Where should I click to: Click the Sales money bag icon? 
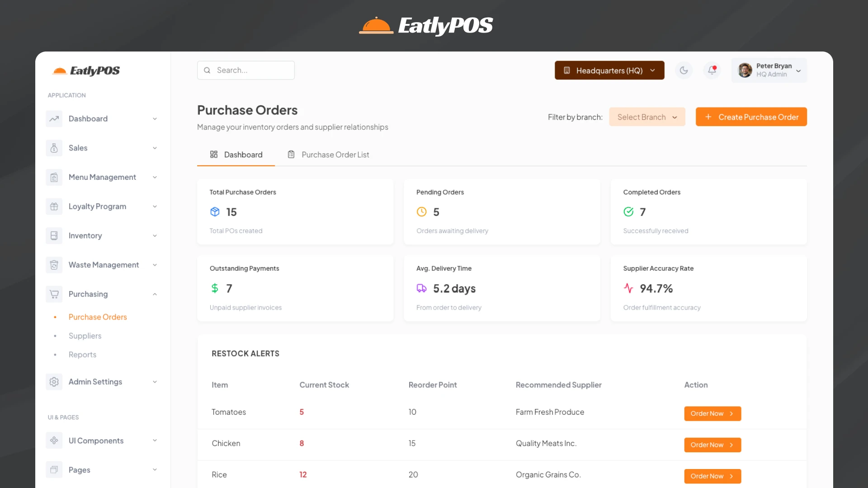pyautogui.click(x=54, y=148)
